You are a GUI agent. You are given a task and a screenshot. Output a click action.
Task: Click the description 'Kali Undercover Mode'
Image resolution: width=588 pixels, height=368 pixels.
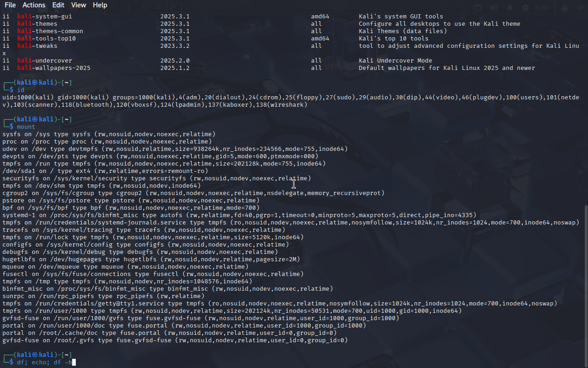(396, 61)
